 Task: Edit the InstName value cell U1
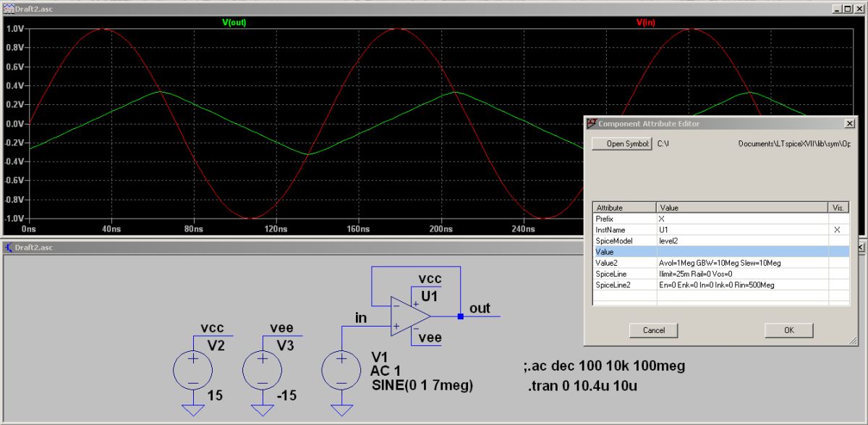[x=742, y=229]
